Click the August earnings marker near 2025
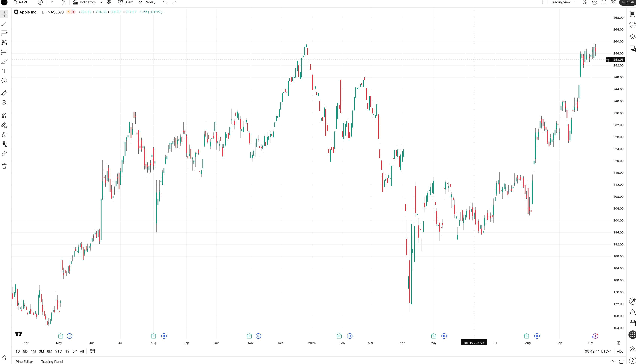 click(x=526, y=336)
